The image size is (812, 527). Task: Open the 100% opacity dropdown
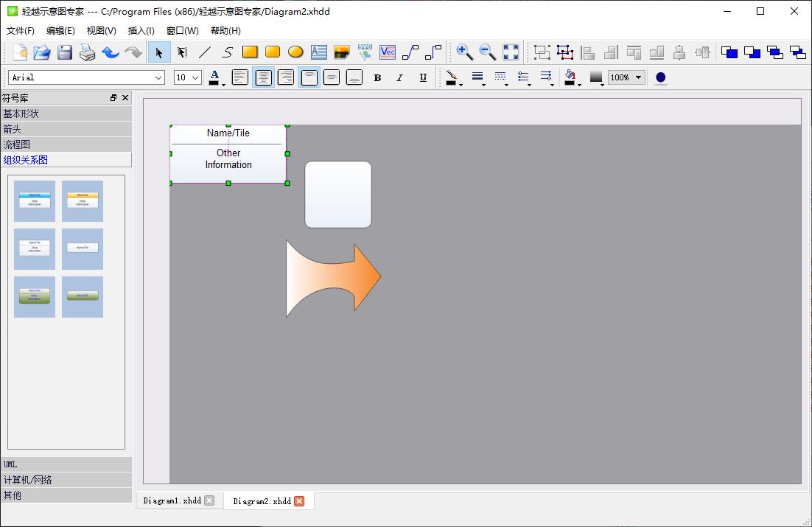point(626,77)
